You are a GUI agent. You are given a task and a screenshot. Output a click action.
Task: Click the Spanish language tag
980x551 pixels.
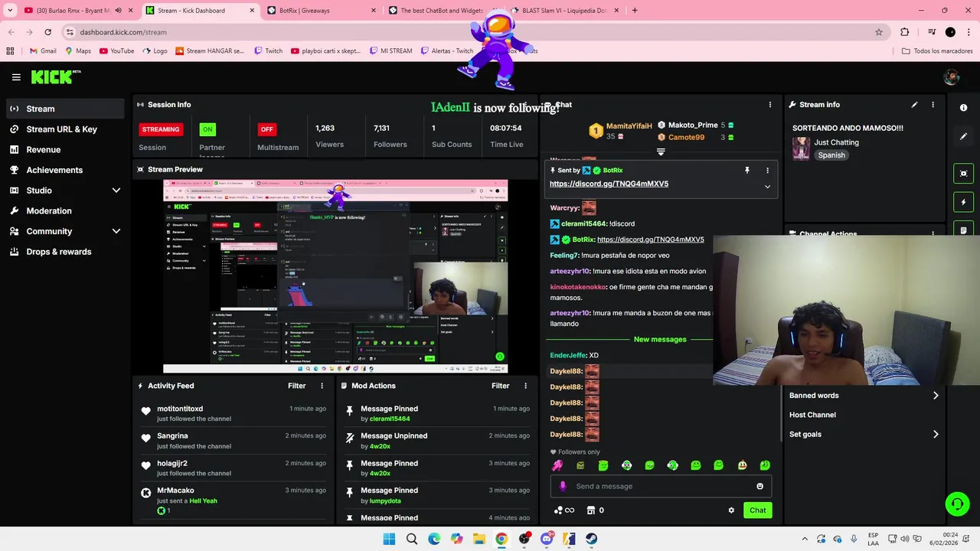pyautogui.click(x=831, y=155)
